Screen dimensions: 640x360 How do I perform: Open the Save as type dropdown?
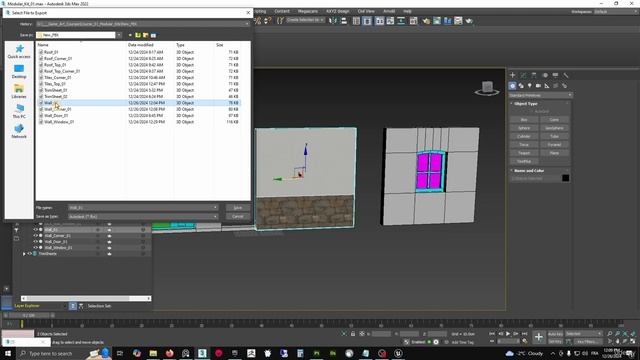tap(215, 216)
